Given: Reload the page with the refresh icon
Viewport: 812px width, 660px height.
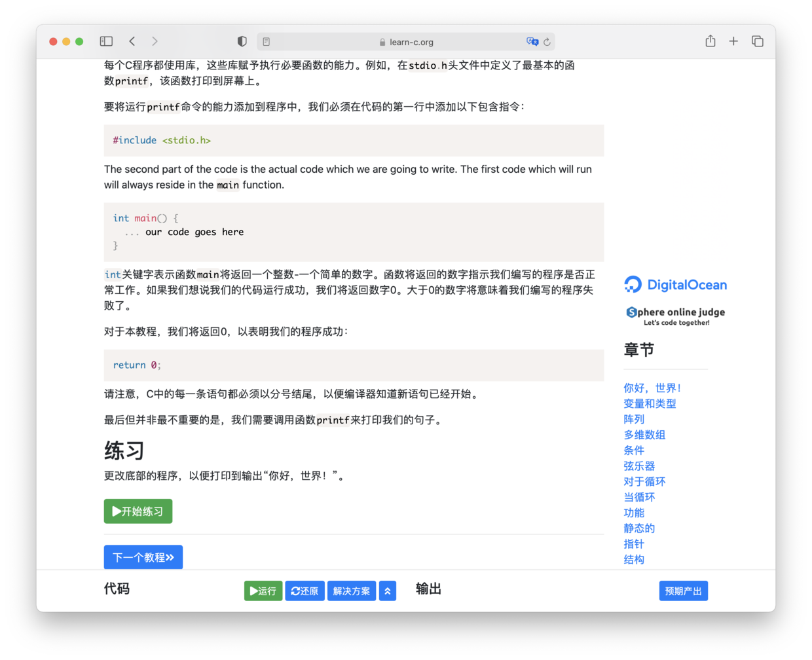Looking at the screenshot, I should [x=547, y=42].
